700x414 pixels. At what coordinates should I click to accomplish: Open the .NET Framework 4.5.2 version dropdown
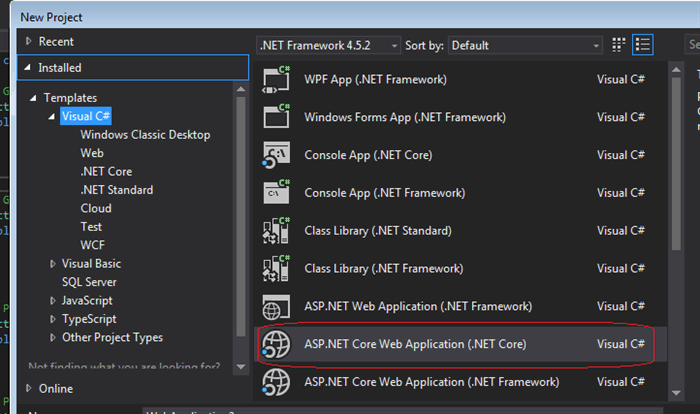(328, 45)
